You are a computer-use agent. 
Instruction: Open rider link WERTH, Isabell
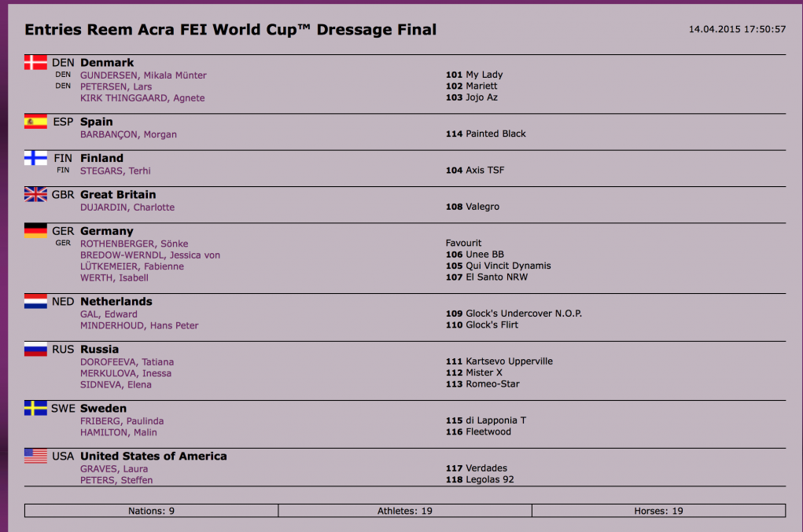tap(116, 277)
